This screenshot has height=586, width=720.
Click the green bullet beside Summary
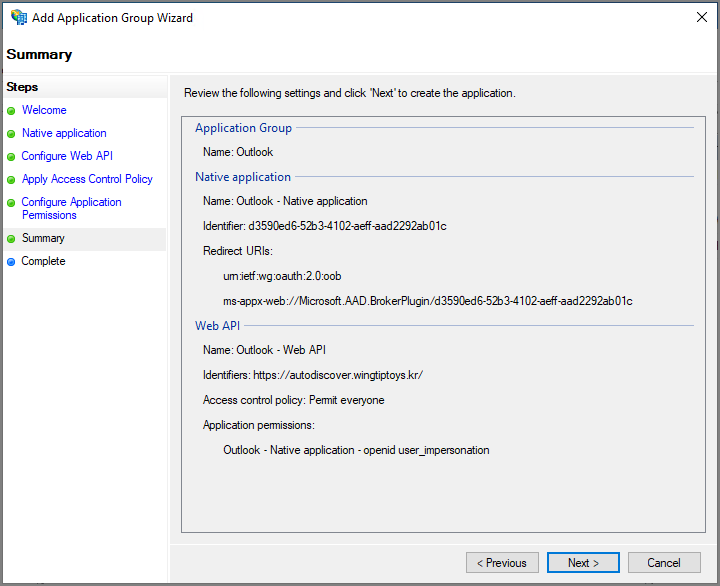(x=11, y=239)
